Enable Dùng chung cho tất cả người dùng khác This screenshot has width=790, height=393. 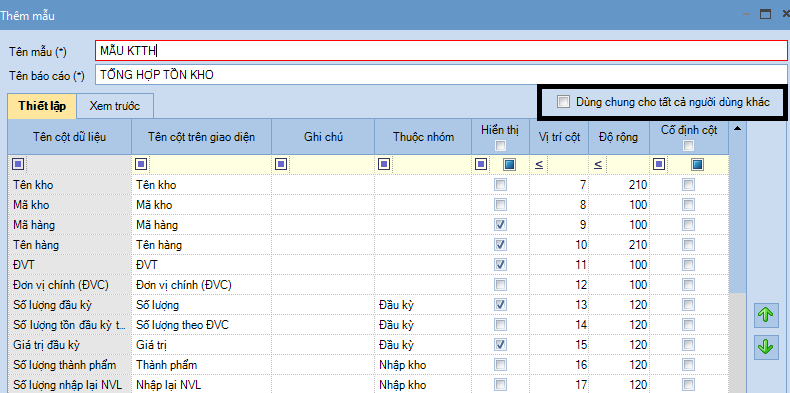563,102
